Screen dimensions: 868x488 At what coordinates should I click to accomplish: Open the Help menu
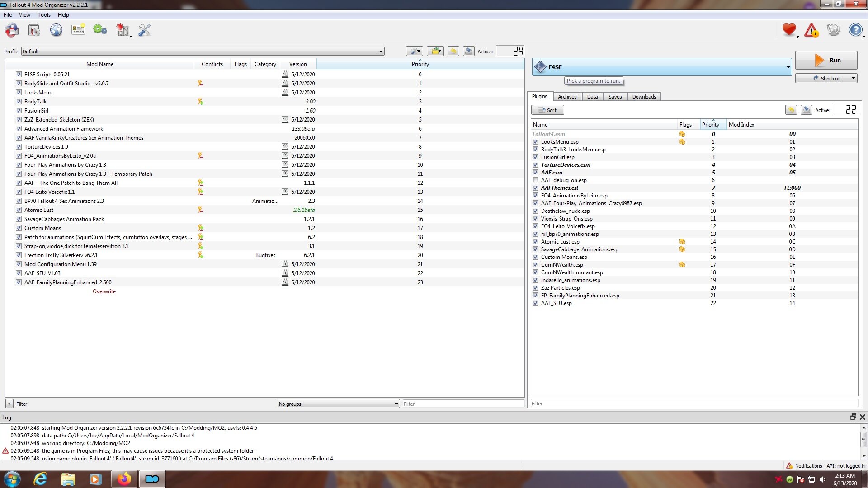pyautogui.click(x=63, y=15)
